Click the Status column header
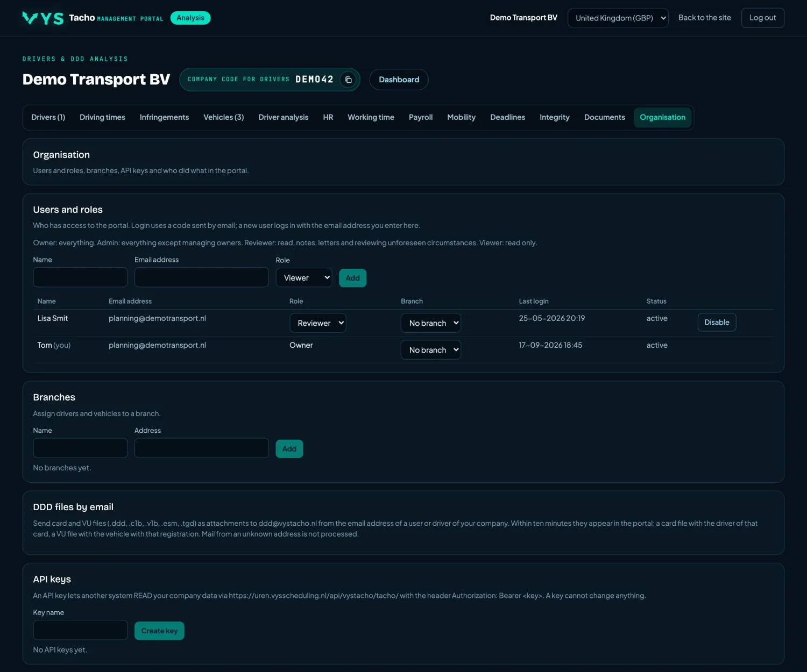Screen dimensions: 807x672 (x=656, y=301)
